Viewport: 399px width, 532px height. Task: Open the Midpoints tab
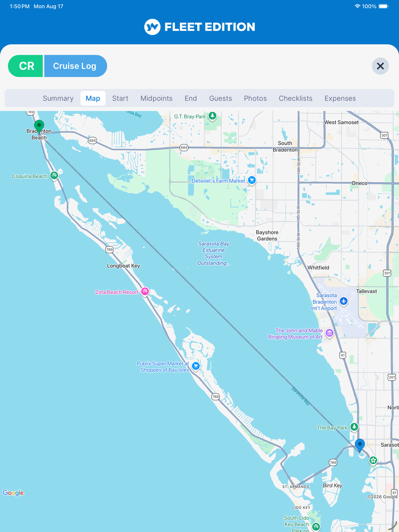[x=156, y=98]
